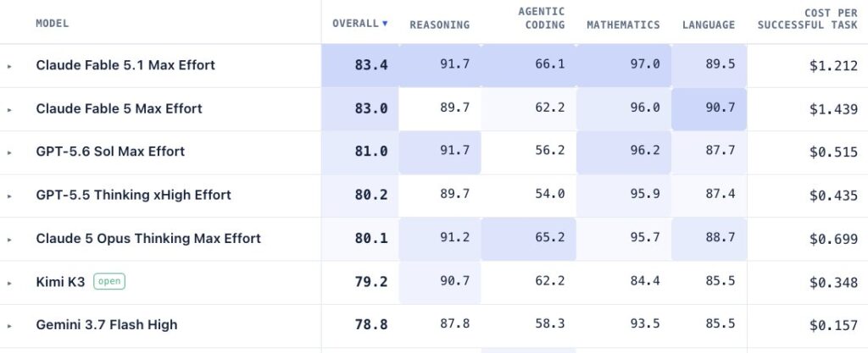Expand the Claude Fable 5 Max Effort row
Image resolution: width=868 pixels, height=353 pixels.
pos(8,109)
